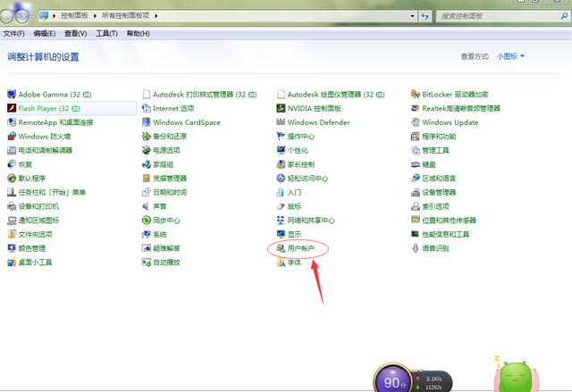572x392 pixels.
Task: Open 程序和功能
Action: 433,137
